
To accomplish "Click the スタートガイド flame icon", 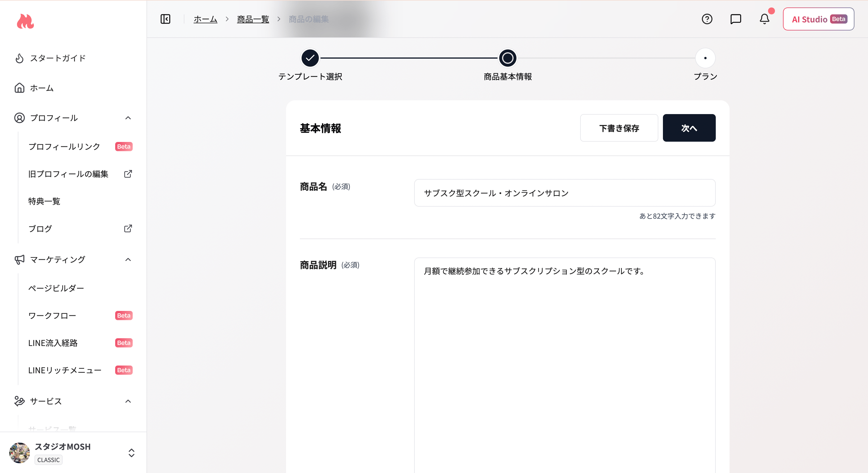I will point(20,58).
